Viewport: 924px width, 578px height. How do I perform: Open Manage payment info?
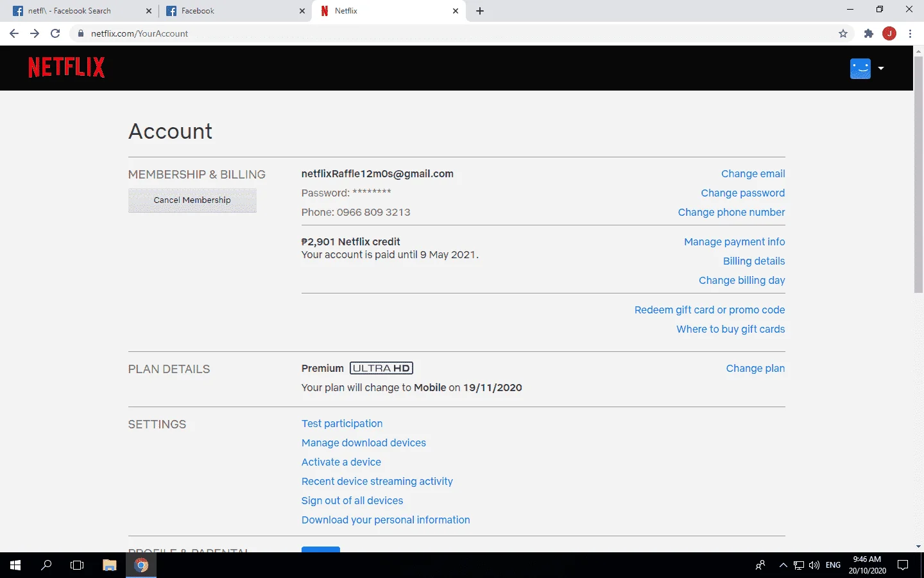pos(734,241)
